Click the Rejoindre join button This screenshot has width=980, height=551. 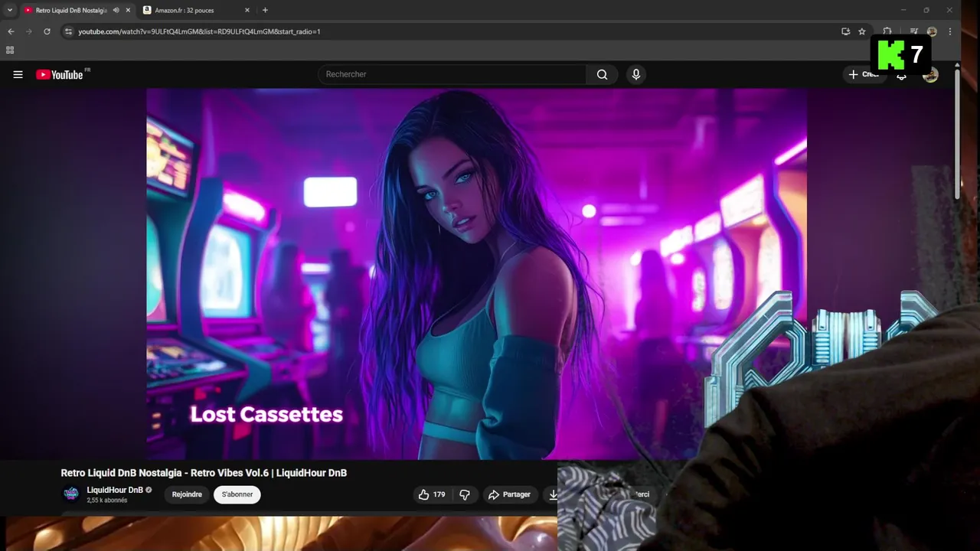(x=187, y=494)
